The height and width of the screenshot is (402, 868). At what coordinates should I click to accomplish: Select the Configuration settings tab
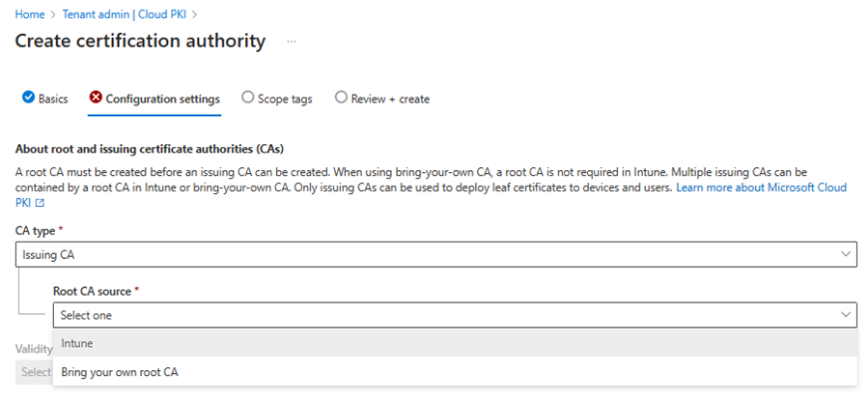tap(155, 99)
